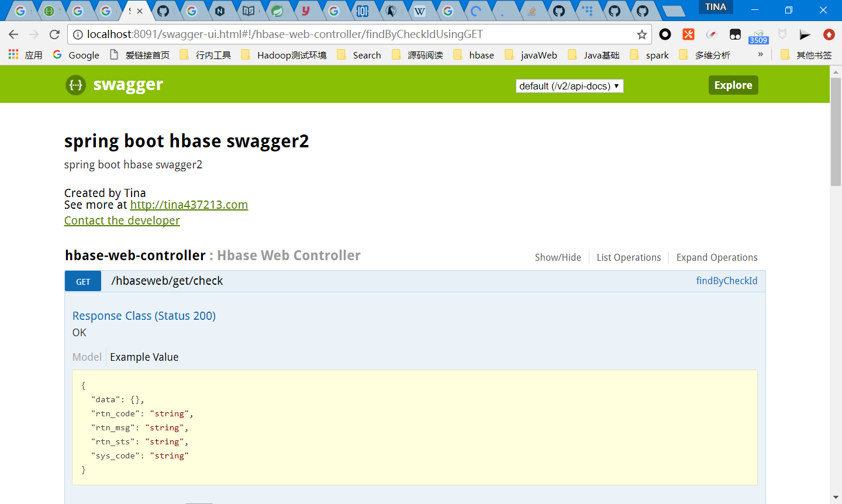Go forward in browser history
842x504 pixels.
pos(34,34)
